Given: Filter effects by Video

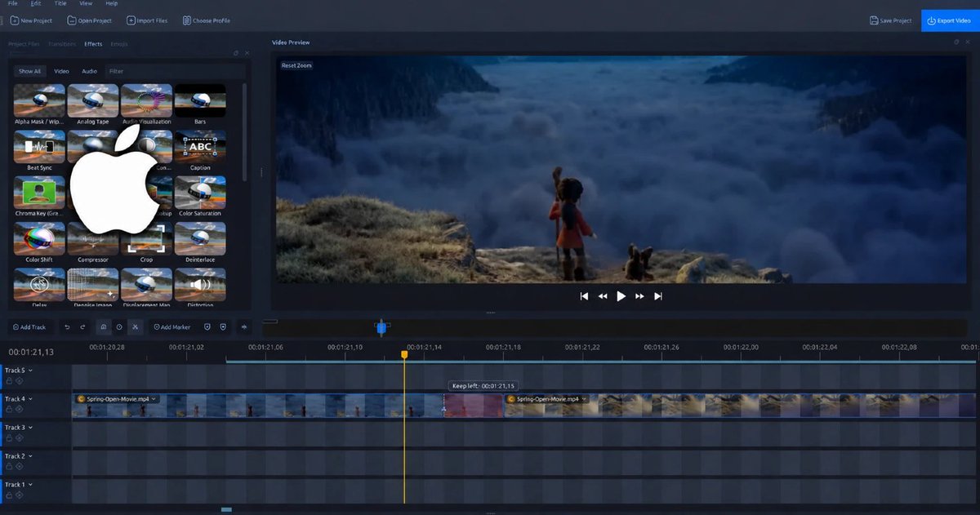Looking at the screenshot, I should click(x=61, y=71).
